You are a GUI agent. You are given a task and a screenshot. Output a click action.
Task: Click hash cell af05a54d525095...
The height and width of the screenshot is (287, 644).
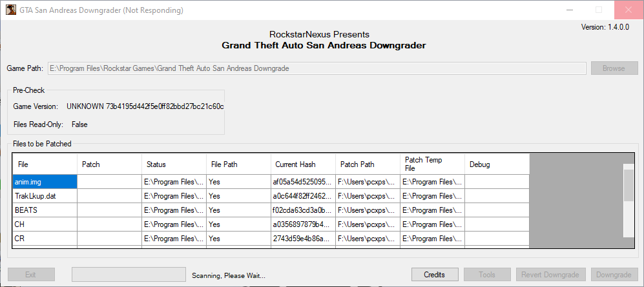(303, 182)
